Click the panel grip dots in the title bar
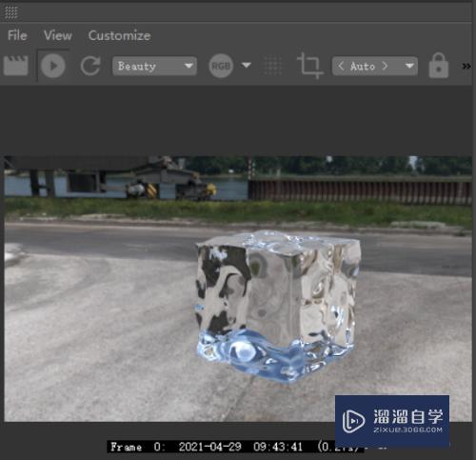Viewport: 476px width, 460px height. (11, 12)
